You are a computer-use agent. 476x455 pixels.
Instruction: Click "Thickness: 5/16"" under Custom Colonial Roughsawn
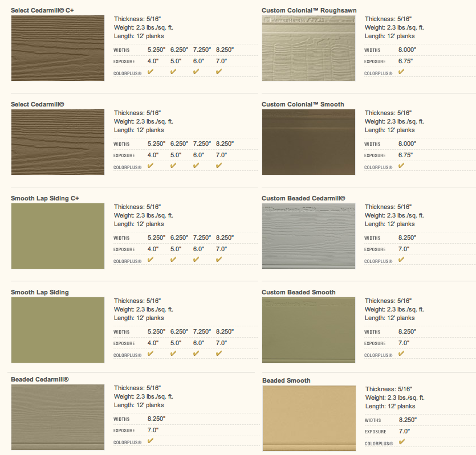point(388,19)
